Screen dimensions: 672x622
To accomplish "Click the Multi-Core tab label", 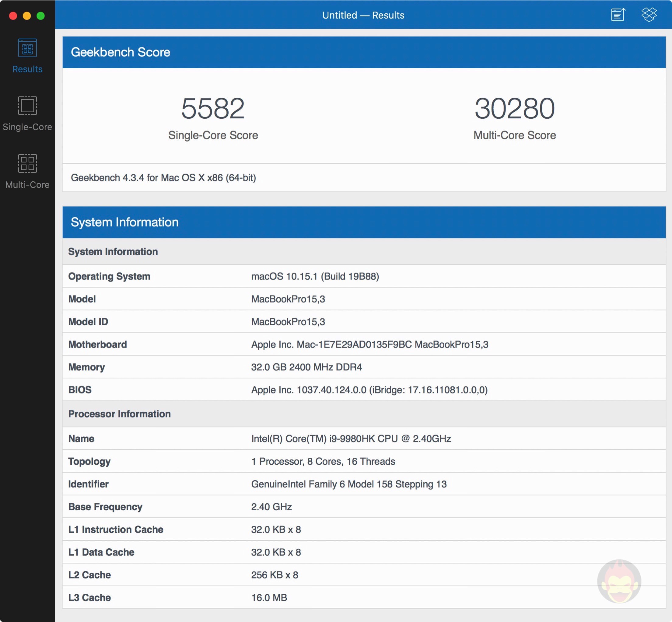I will coord(27,184).
